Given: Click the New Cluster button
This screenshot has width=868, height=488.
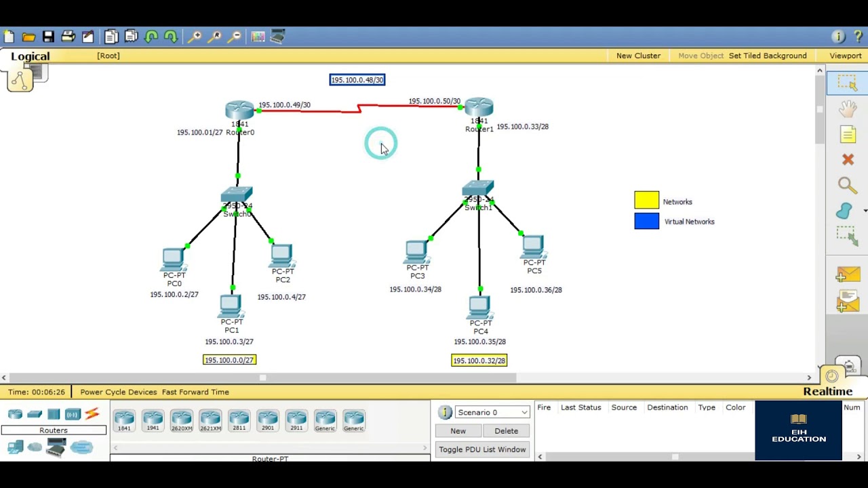Looking at the screenshot, I should coord(638,56).
